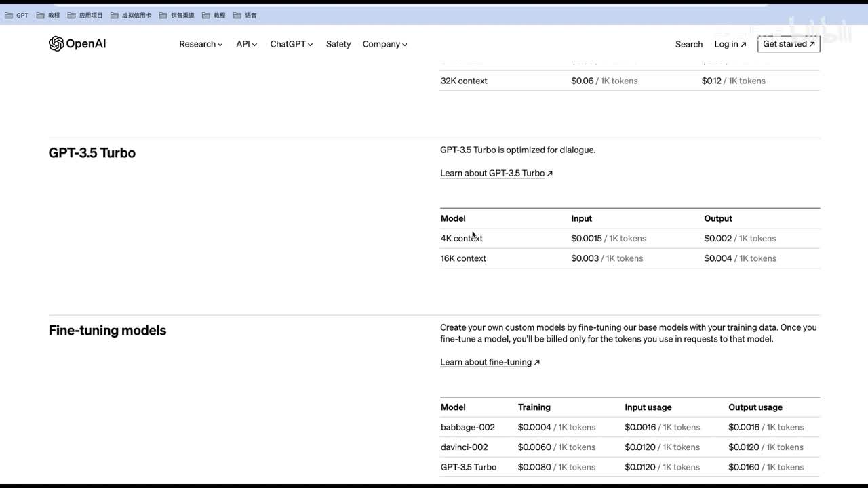Click the GPT-3.5 Turbo section heading
Image resolution: width=868 pixels, height=488 pixels.
[x=92, y=153]
